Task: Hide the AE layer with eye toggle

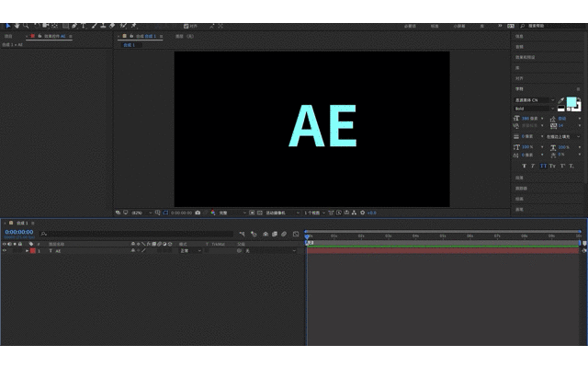Action: [5, 250]
